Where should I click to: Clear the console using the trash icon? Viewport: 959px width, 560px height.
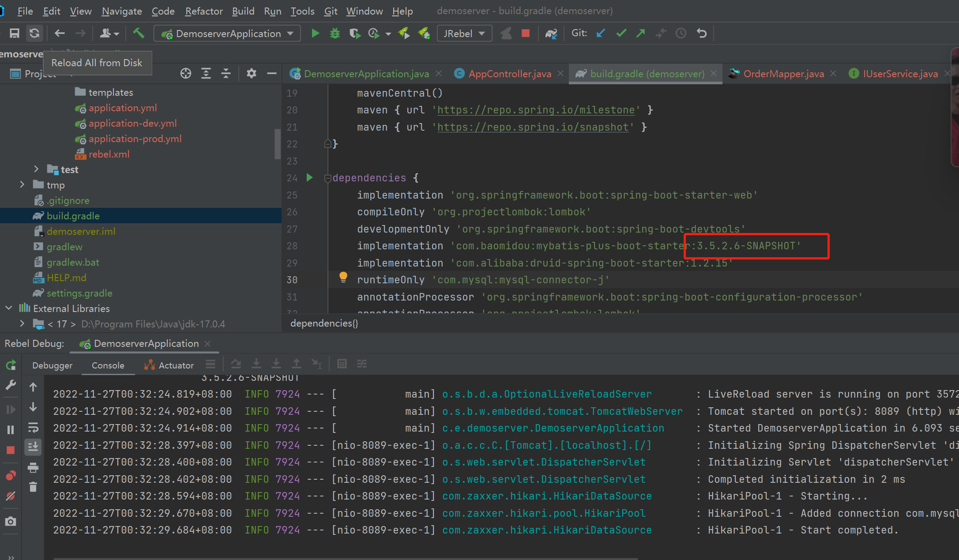pos(33,486)
